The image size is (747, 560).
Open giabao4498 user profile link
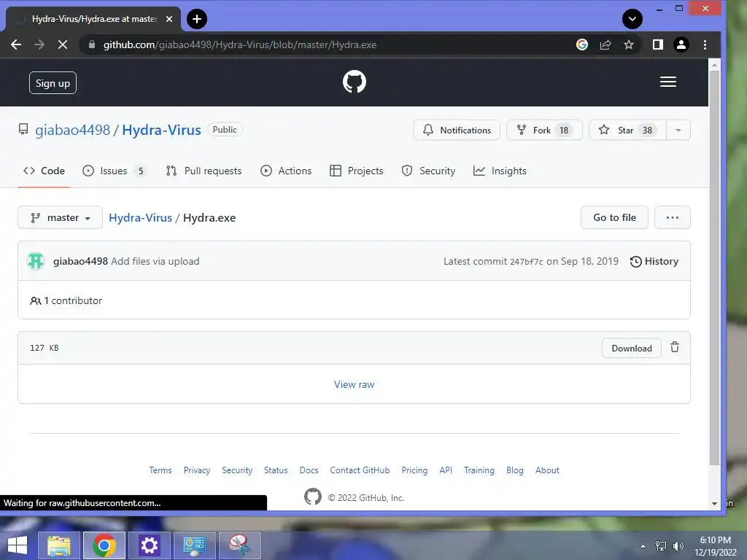click(x=72, y=130)
